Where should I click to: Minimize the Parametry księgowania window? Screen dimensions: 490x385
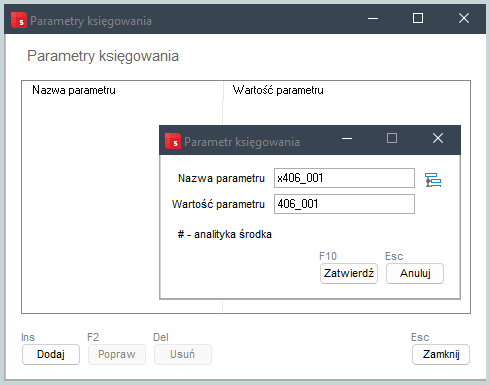pyautogui.click(x=373, y=18)
